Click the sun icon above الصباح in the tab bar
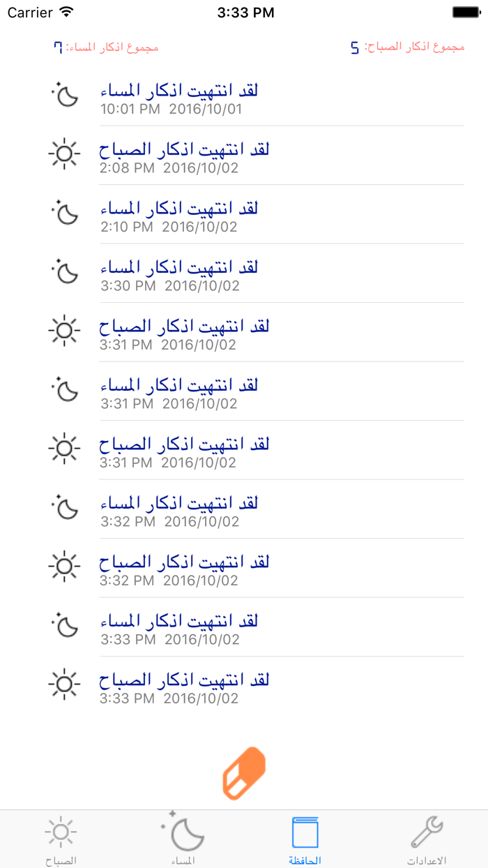The width and height of the screenshot is (488, 868). [x=61, y=830]
